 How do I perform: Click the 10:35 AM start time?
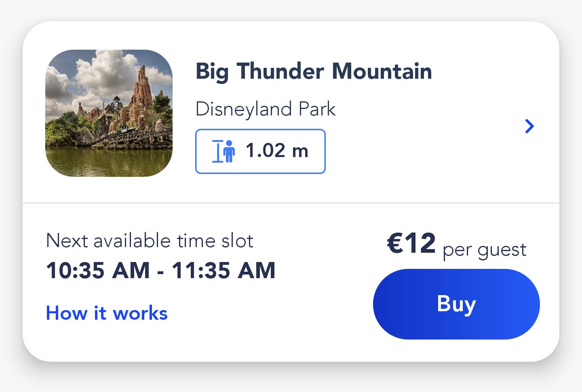point(98,270)
